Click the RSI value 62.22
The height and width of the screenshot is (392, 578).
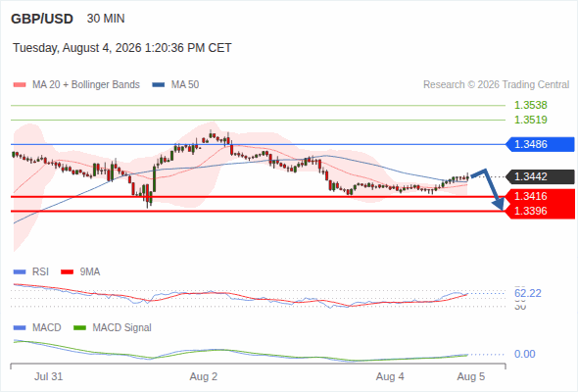528,294
